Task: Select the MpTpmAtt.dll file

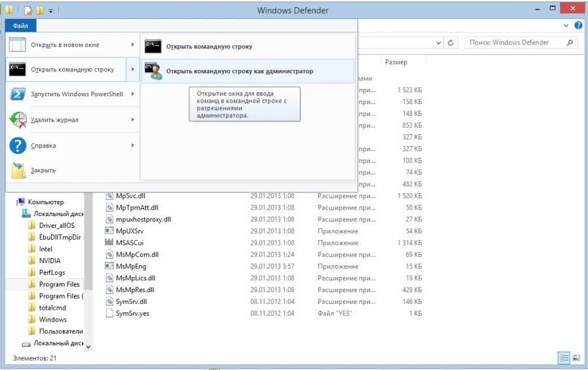Action: pos(137,208)
